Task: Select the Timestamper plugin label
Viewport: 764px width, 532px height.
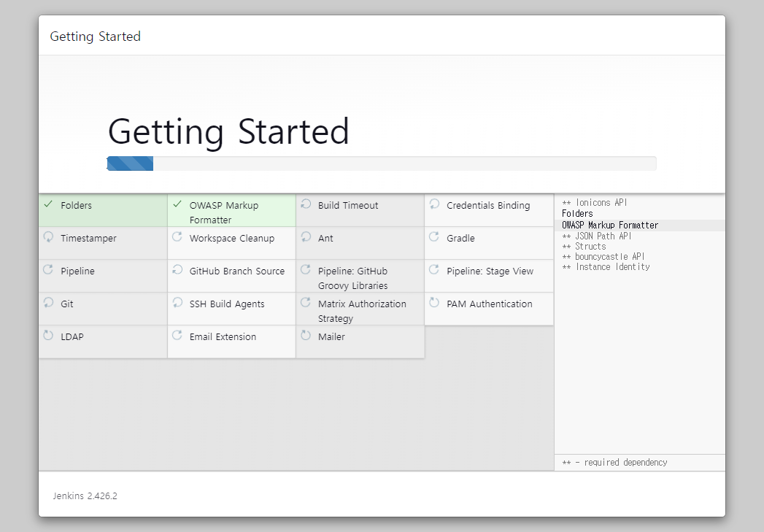Action: click(x=89, y=238)
